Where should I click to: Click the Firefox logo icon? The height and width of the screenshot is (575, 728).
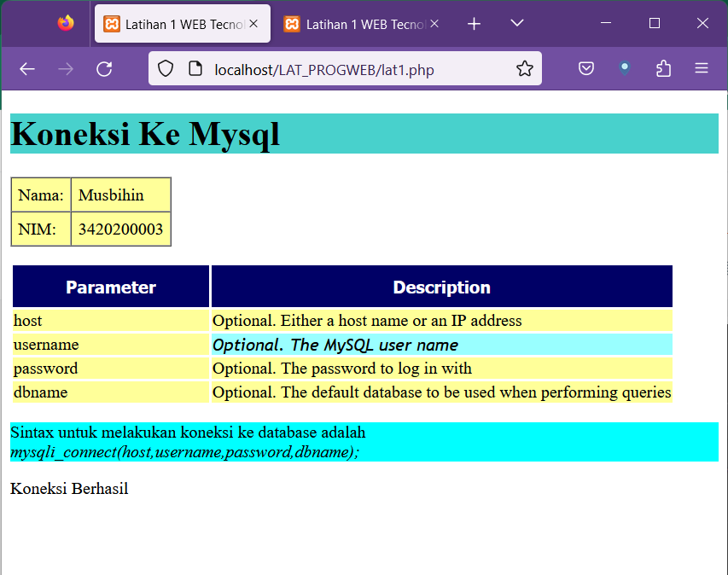[66, 23]
